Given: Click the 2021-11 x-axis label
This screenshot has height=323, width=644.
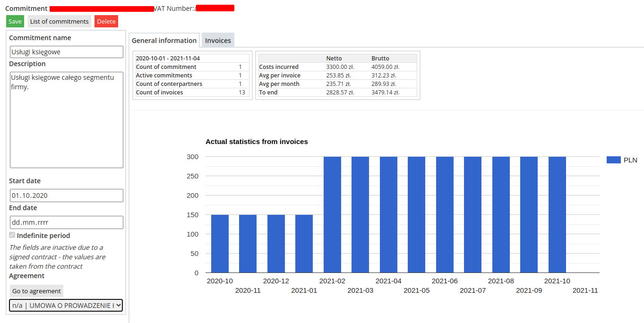Looking at the screenshot, I should coord(585,290).
